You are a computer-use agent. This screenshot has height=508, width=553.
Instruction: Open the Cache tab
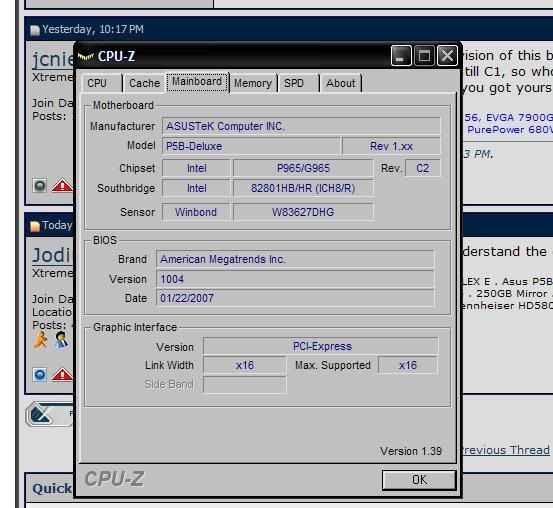[144, 83]
